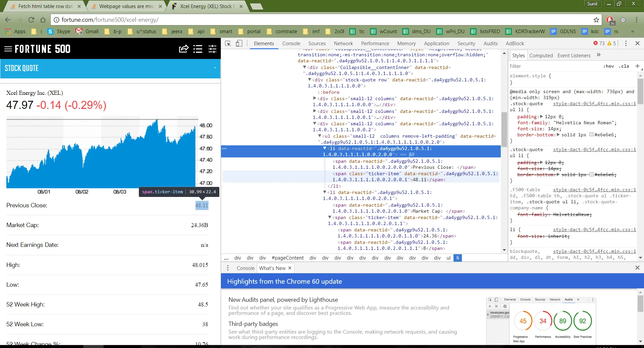This screenshot has height=348, width=644.
Task: Go to the home page
Action: (x=43, y=20)
